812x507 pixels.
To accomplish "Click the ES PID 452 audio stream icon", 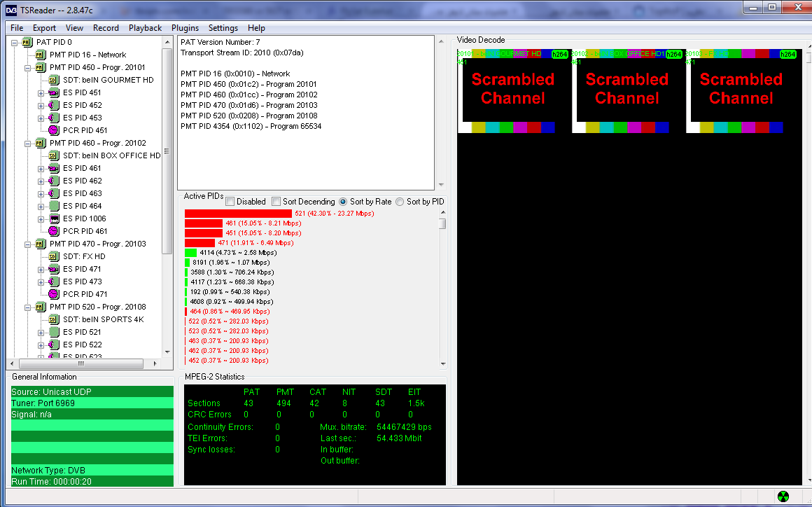I will (x=54, y=105).
